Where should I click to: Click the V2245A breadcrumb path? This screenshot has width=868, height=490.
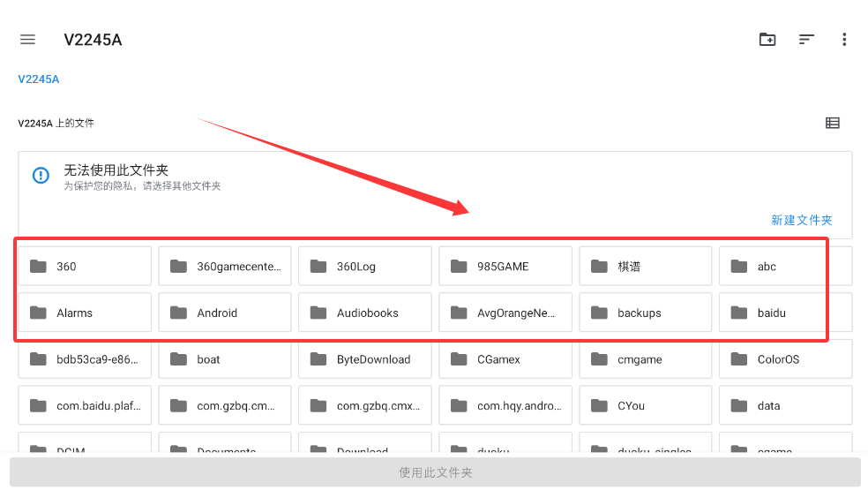point(39,79)
